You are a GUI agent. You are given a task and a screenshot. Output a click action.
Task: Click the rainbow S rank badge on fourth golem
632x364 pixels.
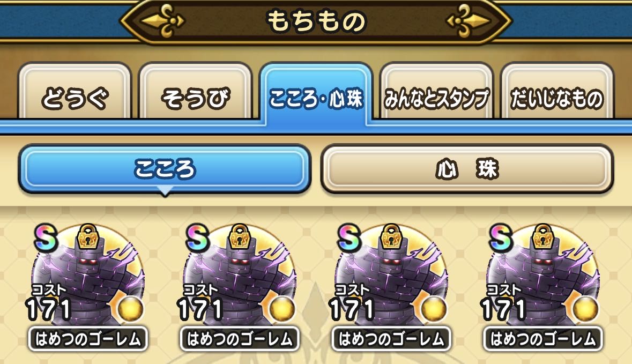pos(500,238)
